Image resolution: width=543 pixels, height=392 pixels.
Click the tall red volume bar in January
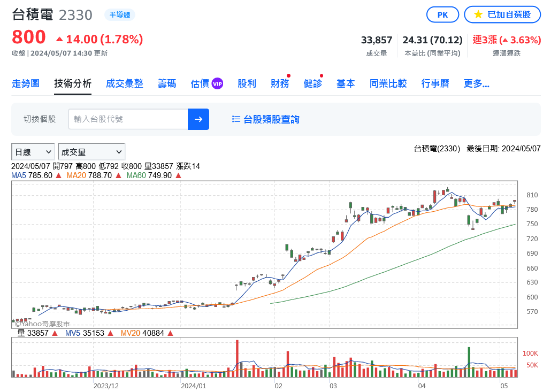[237, 358]
